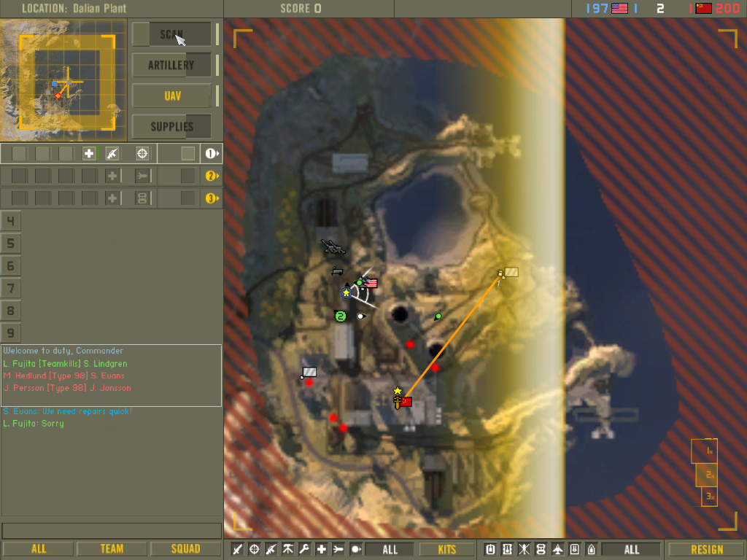Toggle the Sniper crosshair kit filter
The width and height of the screenshot is (747, 560).
click(255, 550)
